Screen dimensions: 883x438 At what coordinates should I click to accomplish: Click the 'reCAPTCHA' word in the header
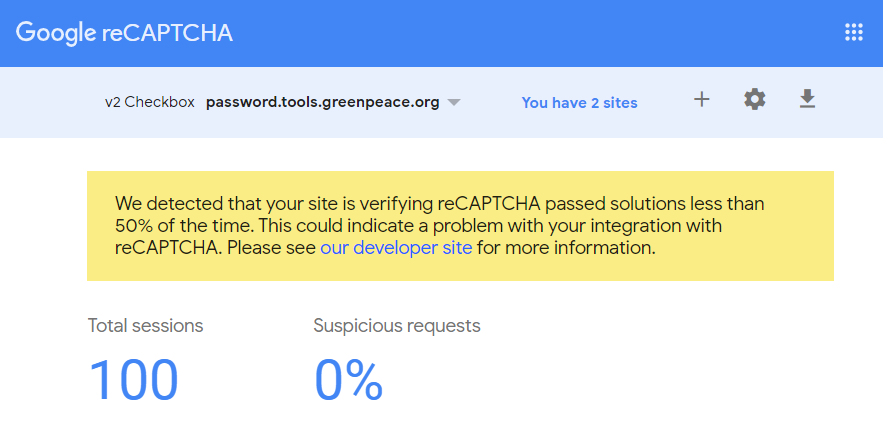coord(167,33)
